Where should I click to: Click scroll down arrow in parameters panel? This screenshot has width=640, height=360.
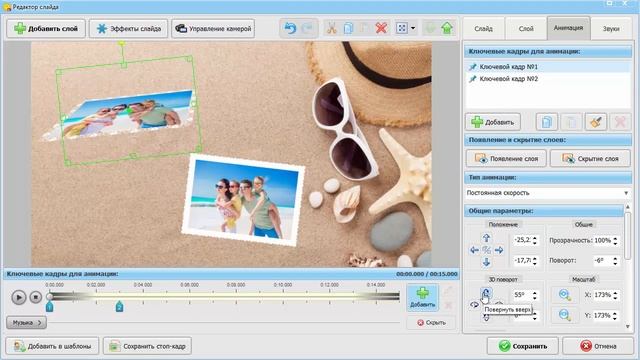628,326
